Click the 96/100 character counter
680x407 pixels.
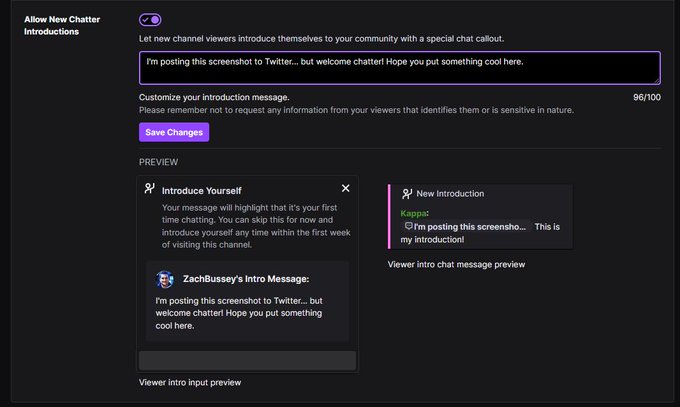pos(647,97)
